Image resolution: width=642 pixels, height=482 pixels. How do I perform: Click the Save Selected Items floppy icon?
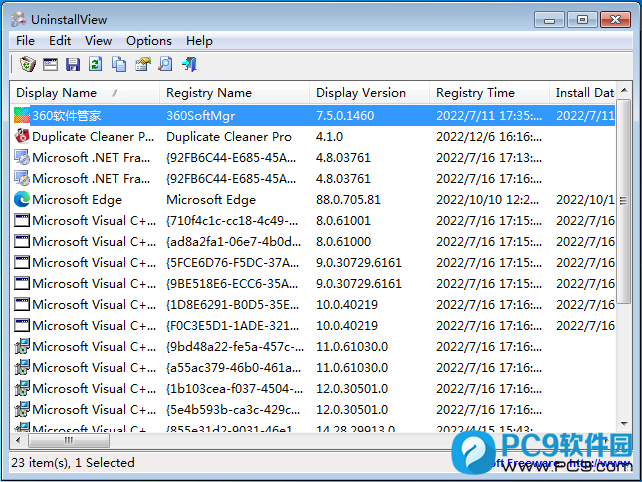[73, 64]
